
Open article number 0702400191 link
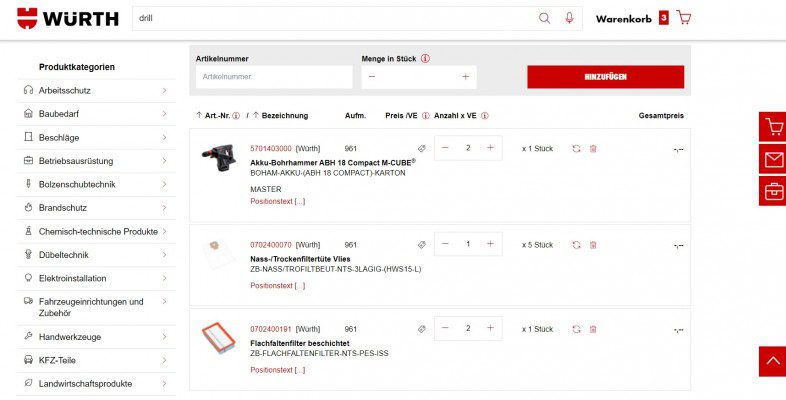[x=271, y=329]
